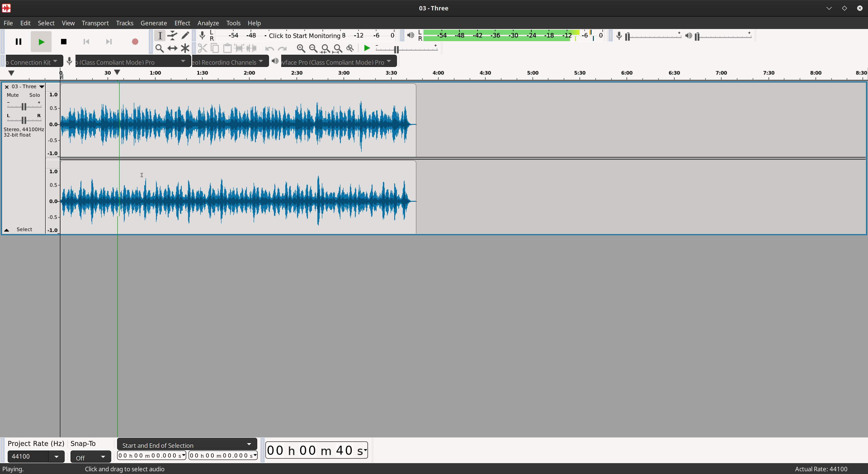Open the Tracks menu
Image resolution: width=868 pixels, height=474 pixels.
point(125,23)
